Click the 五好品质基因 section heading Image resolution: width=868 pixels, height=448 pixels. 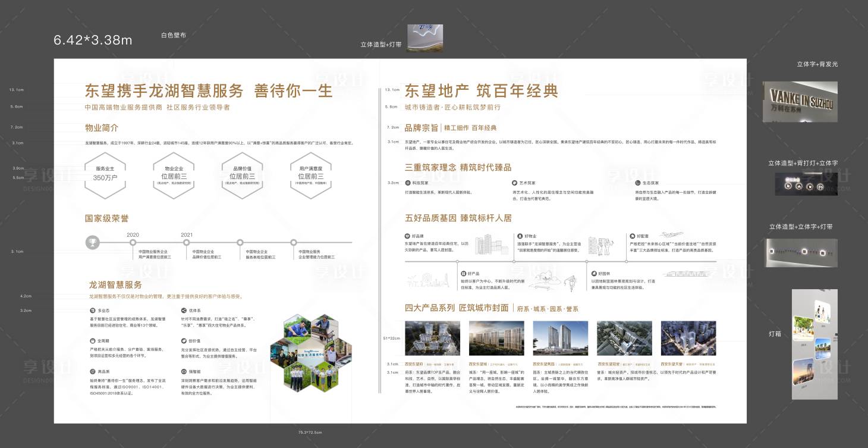458,218
